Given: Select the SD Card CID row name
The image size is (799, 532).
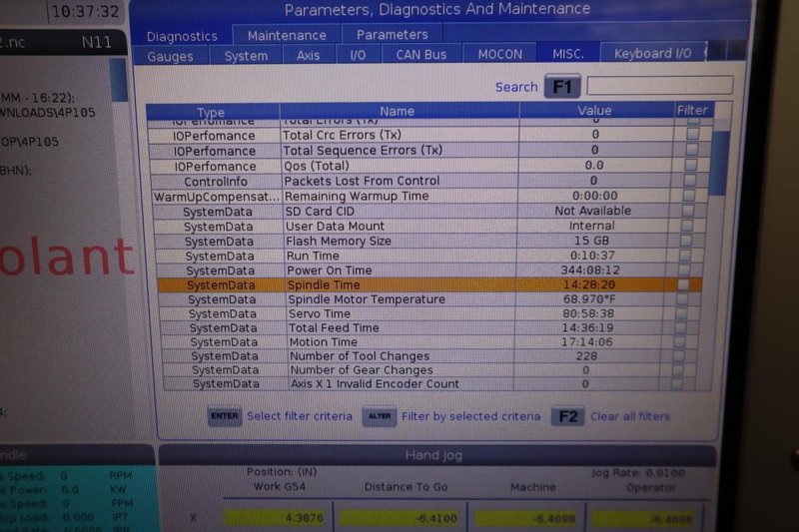Looking at the screenshot, I should 320,211.
